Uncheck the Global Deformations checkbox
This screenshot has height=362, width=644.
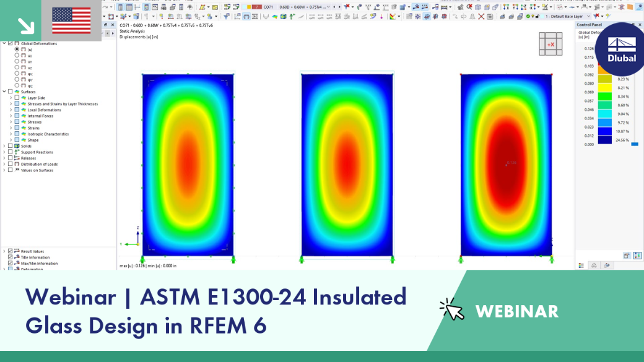[x=11, y=43]
